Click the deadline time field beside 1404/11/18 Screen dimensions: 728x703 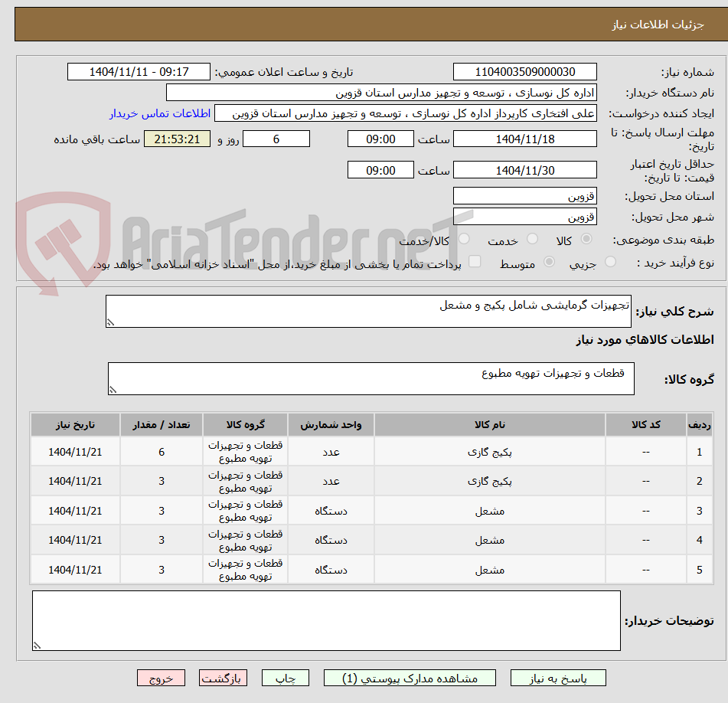(380, 139)
